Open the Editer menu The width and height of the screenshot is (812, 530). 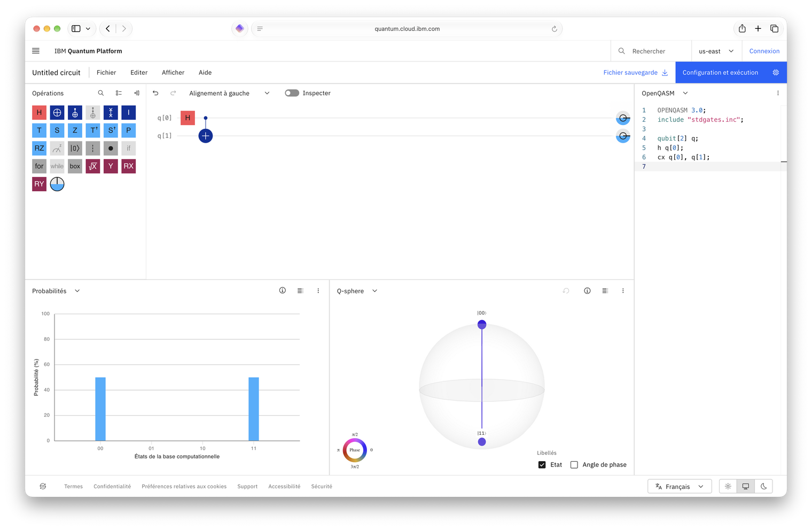click(x=139, y=73)
